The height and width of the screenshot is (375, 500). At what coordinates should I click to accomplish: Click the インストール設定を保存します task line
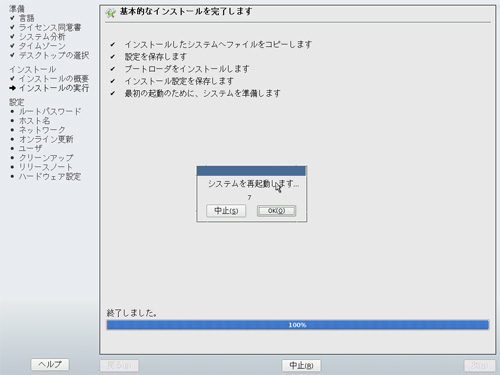tap(179, 81)
